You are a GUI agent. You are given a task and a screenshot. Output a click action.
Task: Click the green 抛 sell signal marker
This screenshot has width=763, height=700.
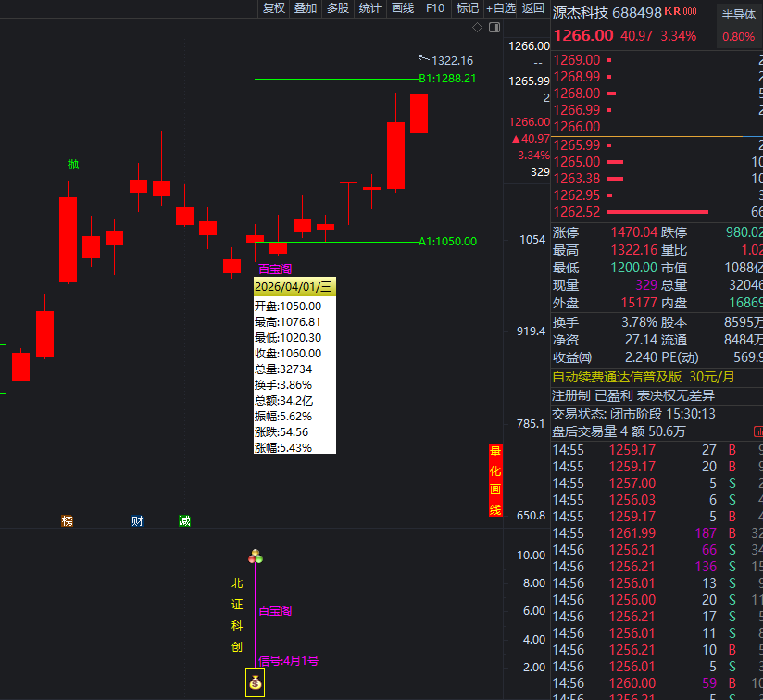pyautogui.click(x=73, y=165)
